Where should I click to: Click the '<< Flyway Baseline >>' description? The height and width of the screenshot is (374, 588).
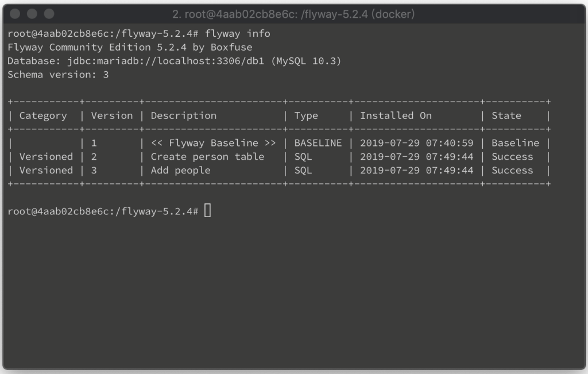[x=213, y=143]
